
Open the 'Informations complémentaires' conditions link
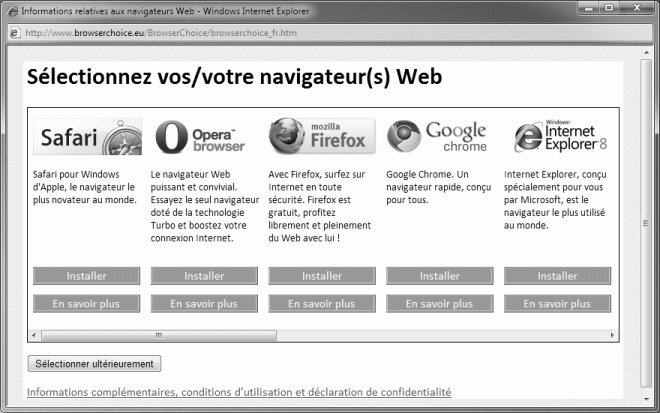239,392
